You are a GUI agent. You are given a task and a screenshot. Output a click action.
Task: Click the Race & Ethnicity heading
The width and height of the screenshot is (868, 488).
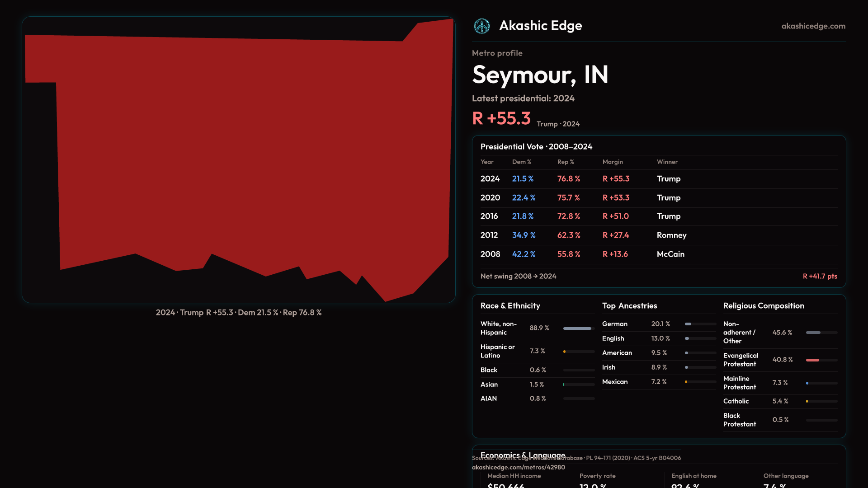coord(510,306)
